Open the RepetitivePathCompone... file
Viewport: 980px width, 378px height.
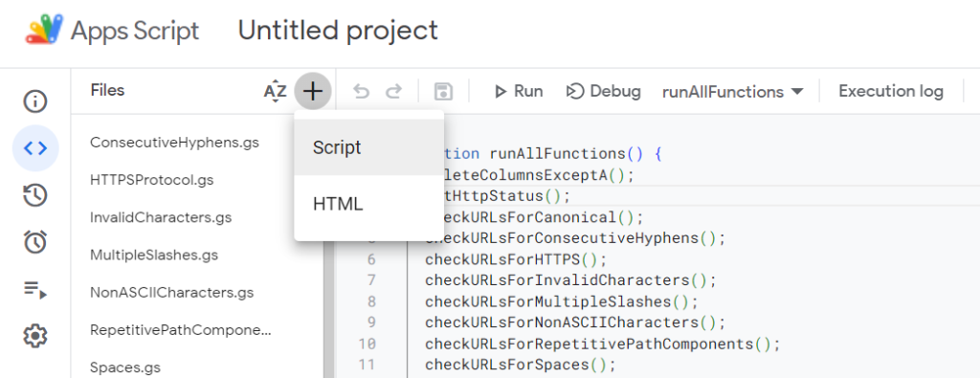(x=181, y=330)
